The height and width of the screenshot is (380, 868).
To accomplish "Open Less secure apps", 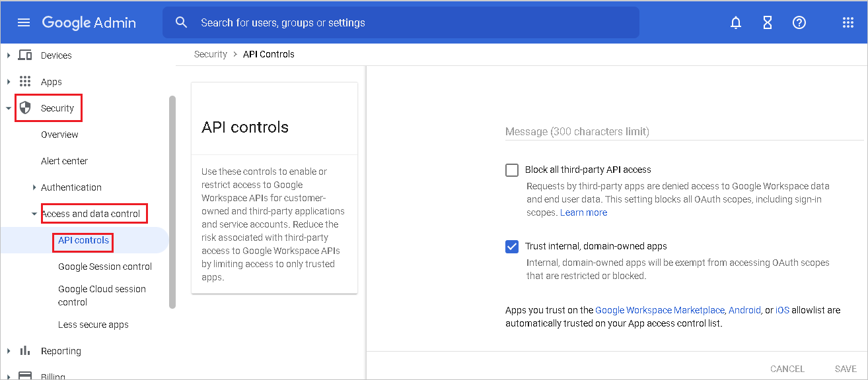I will 93,325.
